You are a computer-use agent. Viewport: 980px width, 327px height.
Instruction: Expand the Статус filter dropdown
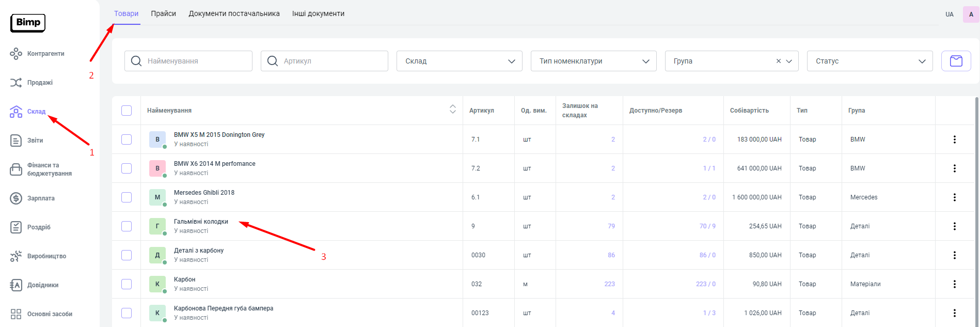click(870, 61)
